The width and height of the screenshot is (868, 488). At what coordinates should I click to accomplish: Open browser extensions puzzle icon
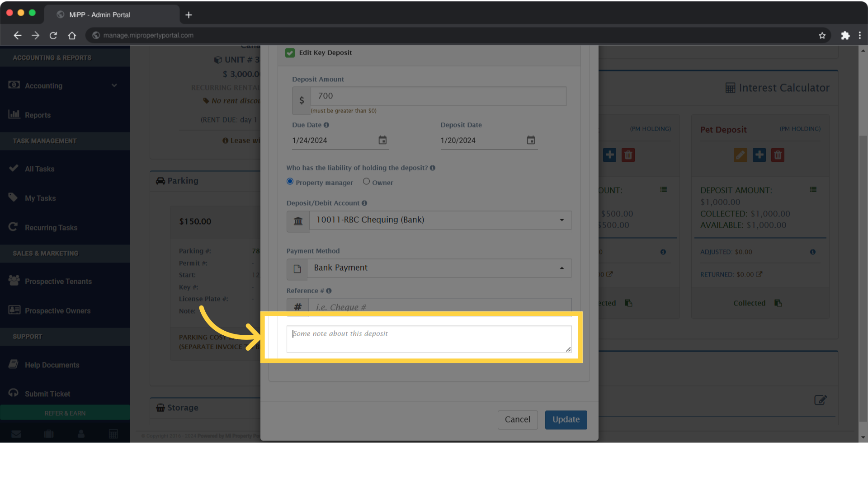(x=845, y=36)
